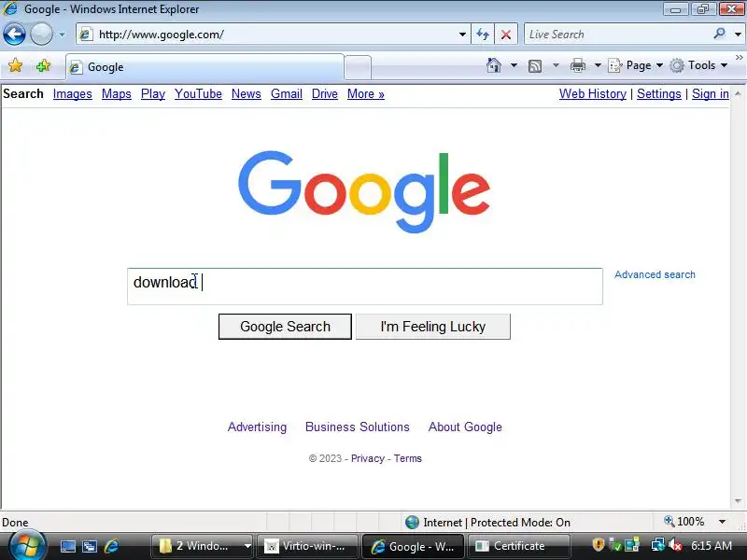Open the Tools menu
The image size is (747, 560).
pos(698,65)
